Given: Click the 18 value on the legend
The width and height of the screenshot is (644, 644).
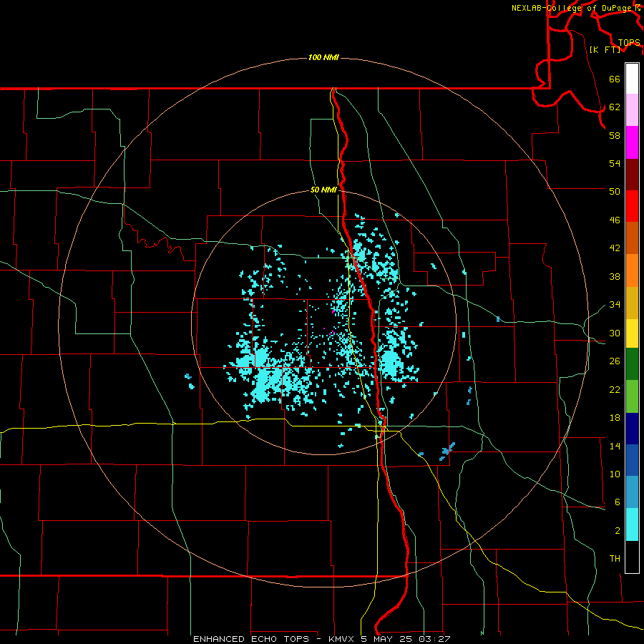Looking at the screenshot, I should pos(615,418).
